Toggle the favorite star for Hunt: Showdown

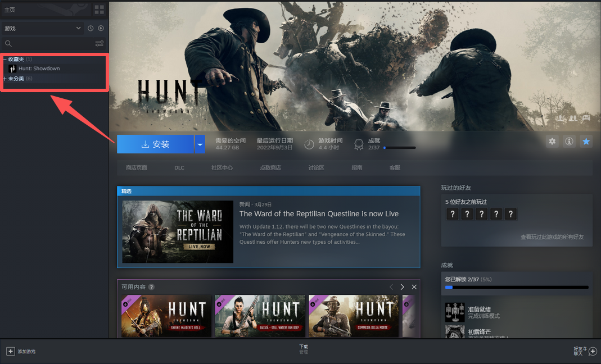pos(586,142)
